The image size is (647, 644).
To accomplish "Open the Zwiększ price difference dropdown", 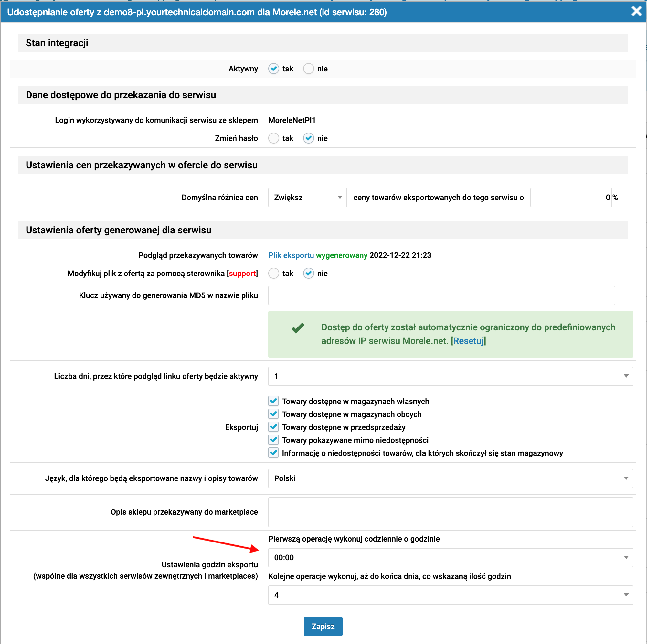I will [307, 197].
